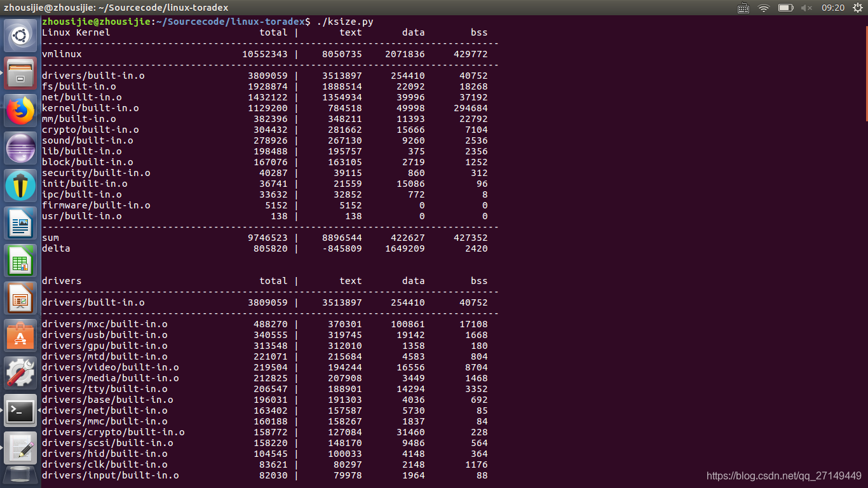Click usr/built-in.o row label
This screenshot has width=868, height=488.
[x=82, y=216]
